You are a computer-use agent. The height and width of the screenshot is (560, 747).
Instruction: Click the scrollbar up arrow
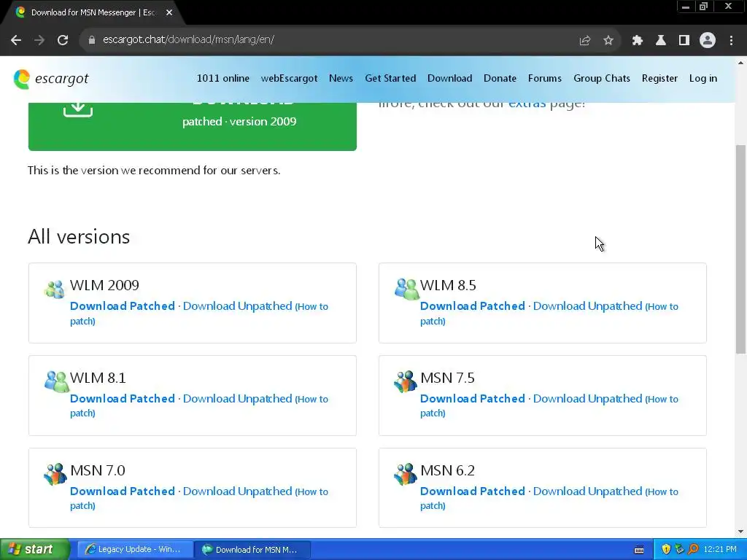pyautogui.click(x=740, y=63)
